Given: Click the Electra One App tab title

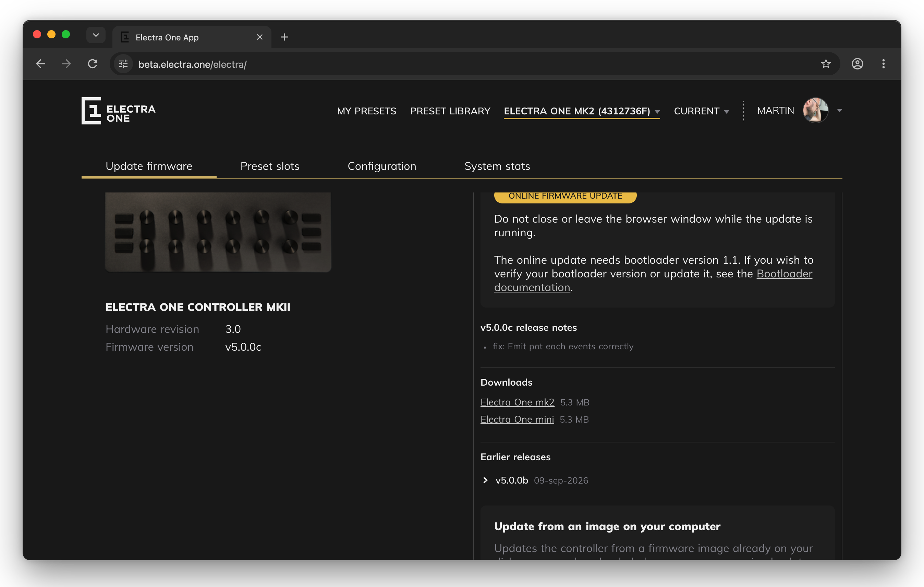Looking at the screenshot, I should pos(167,37).
